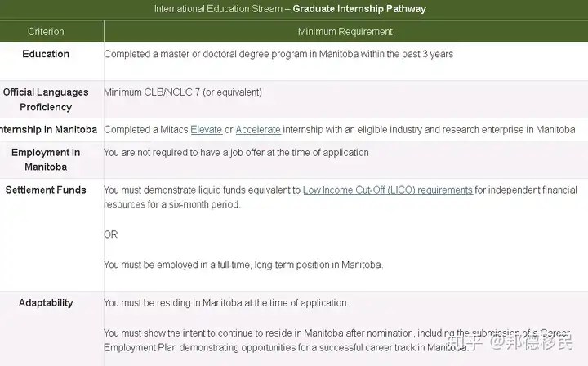
Task: Click the Minimum CLB/NCLC 7 requirement text
Action: (183, 92)
